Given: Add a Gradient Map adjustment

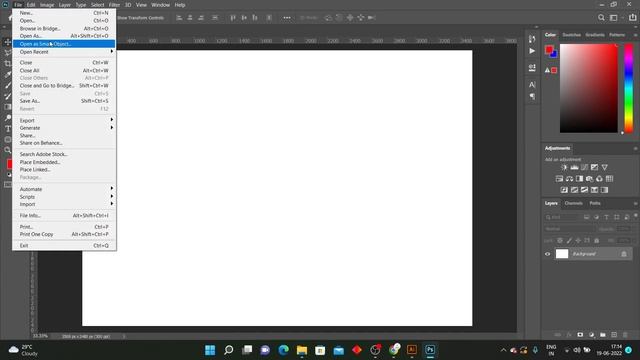Looking at the screenshot, I should coord(604,190).
